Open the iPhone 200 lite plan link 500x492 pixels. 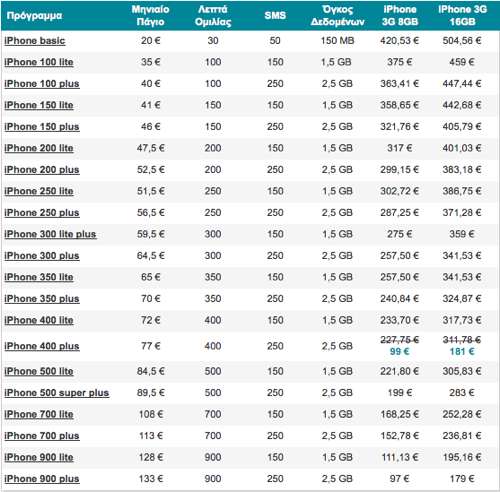point(39,148)
